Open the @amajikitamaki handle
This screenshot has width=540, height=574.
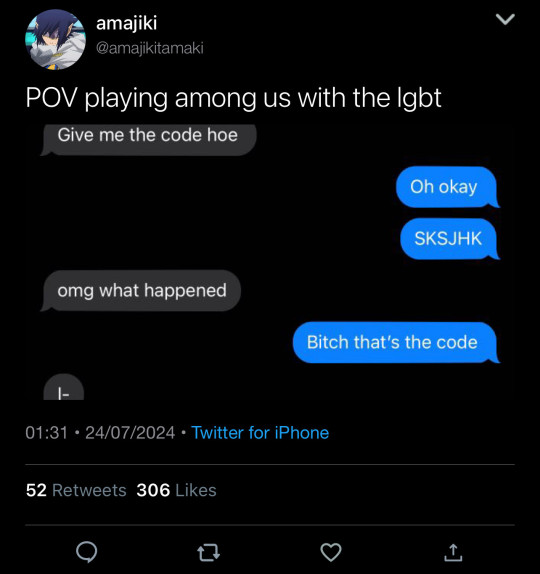[150, 48]
